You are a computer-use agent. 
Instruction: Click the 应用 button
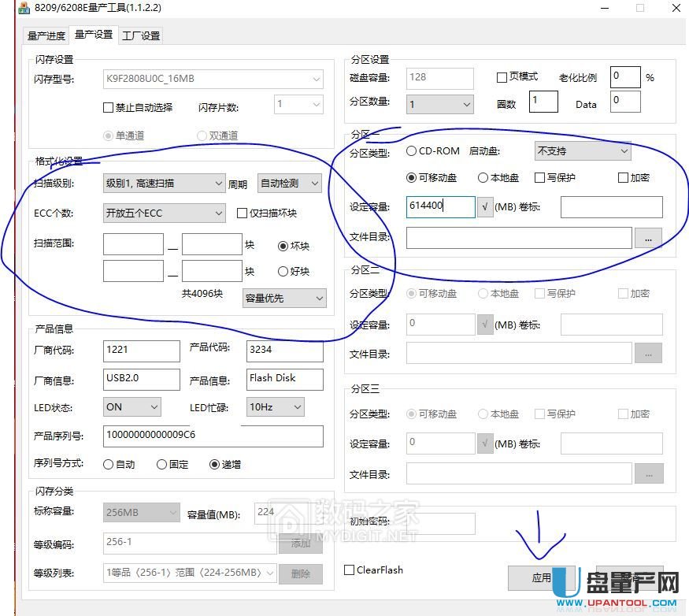click(x=542, y=577)
